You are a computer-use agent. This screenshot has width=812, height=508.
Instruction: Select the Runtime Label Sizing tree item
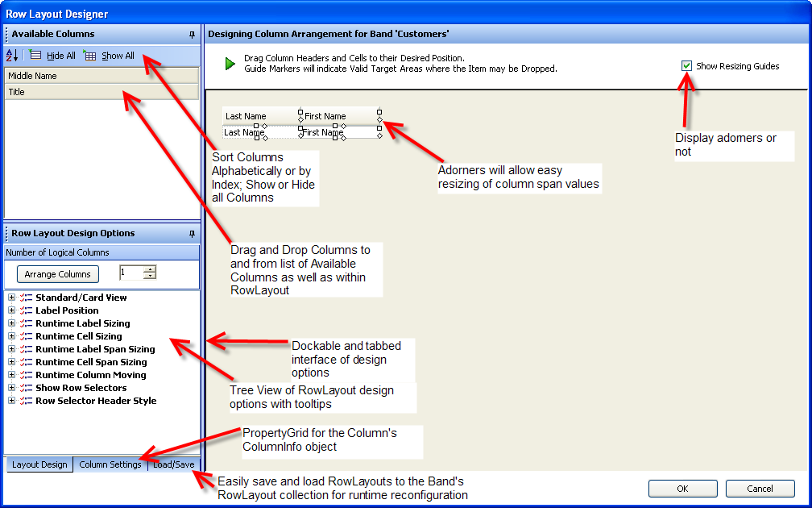point(83,323)
